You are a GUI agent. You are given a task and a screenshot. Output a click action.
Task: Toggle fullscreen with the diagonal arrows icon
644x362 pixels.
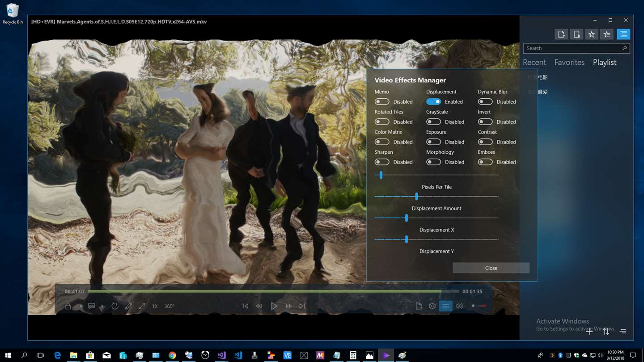(x=142, y=306)
